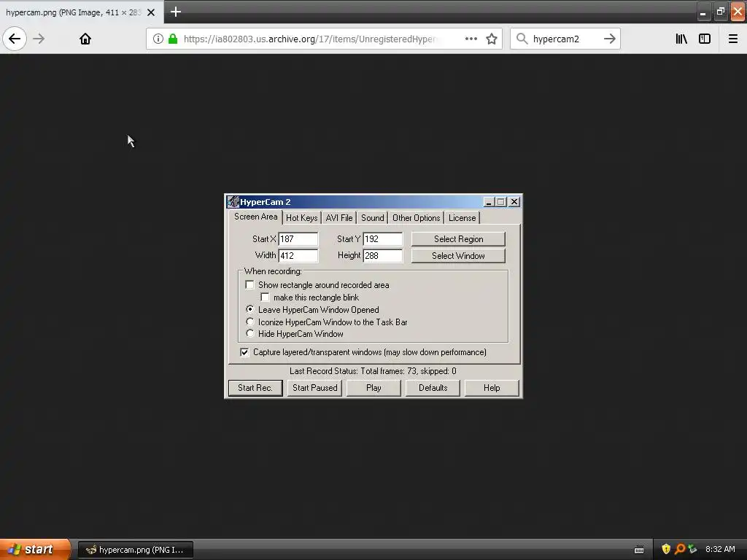Close the hypercam.png browser tab

click(151, 12)
